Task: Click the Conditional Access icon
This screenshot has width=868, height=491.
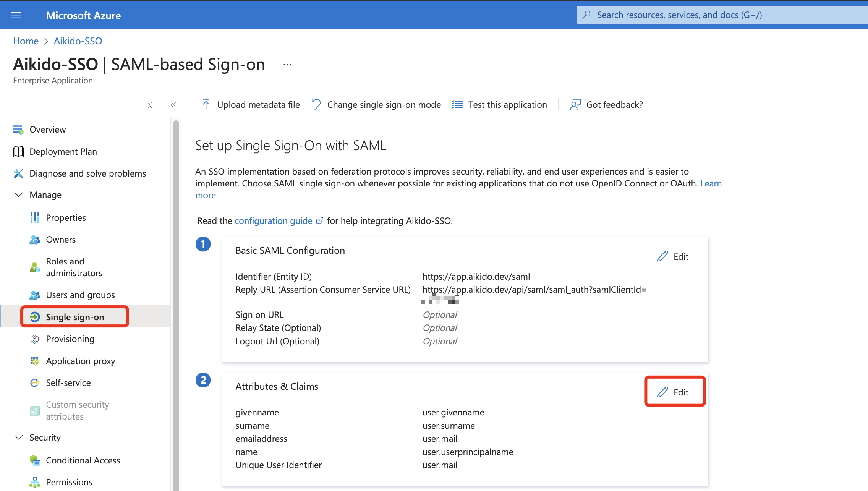Action: point(35,460)
